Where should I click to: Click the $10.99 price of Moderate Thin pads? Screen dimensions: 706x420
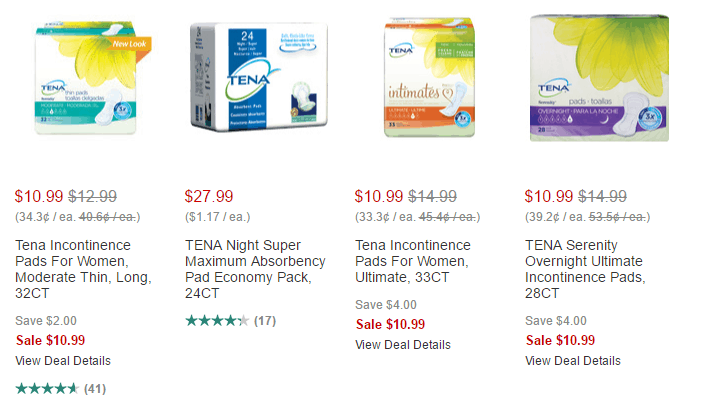(38, 197)
